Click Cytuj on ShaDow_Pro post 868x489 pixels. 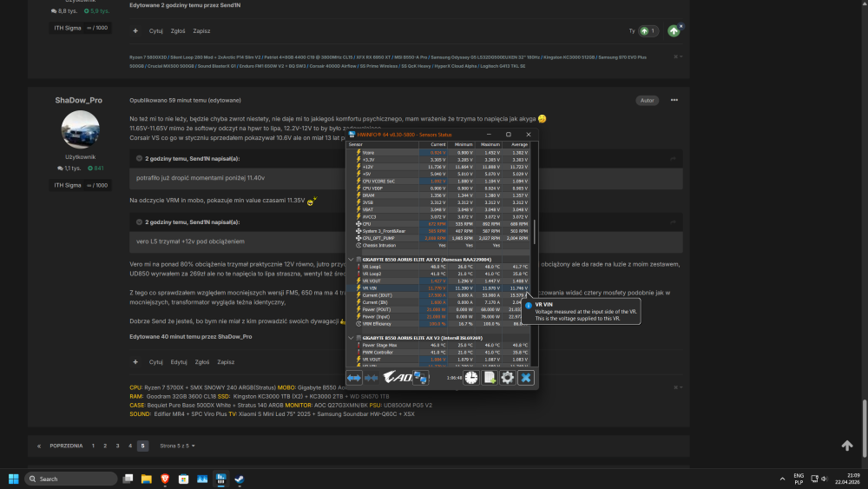tap(155, 362)
